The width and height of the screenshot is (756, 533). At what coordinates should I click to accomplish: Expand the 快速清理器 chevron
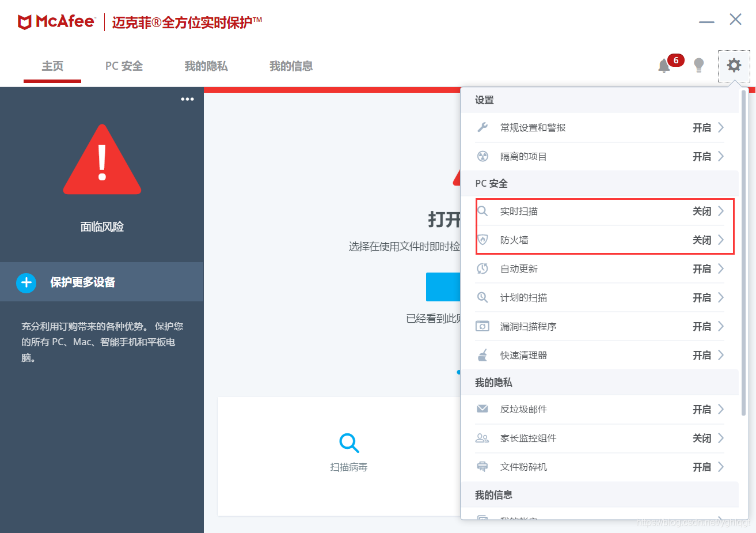pyautogui.click(x=721, y=355)
